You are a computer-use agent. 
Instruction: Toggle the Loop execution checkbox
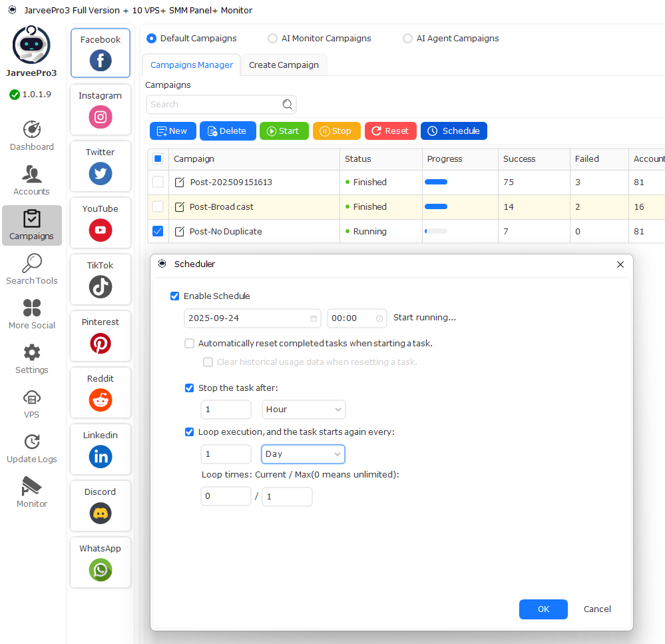point(190,432)
